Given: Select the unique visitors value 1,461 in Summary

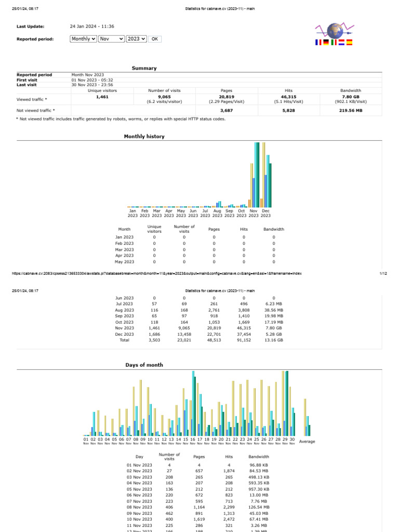Looking at the screenshot, I should click(x=102, y=97).
